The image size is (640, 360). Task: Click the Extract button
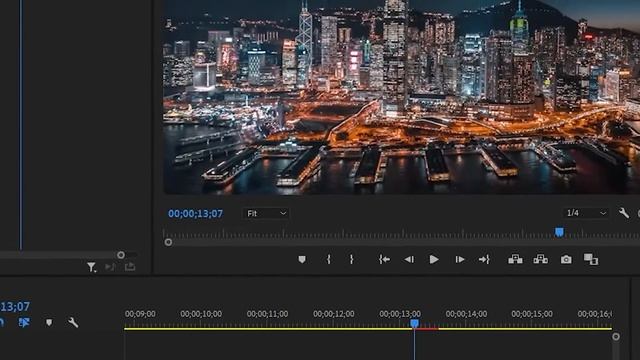pos(541,259)
